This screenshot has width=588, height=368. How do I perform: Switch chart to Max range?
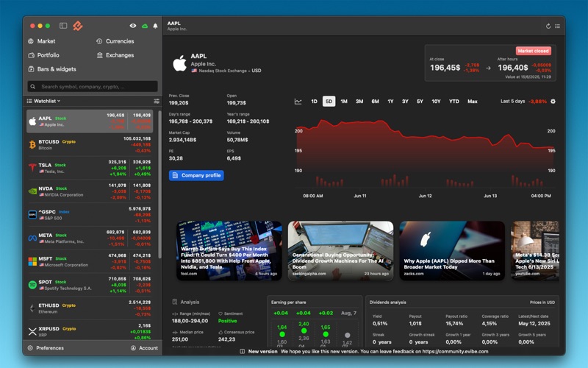point(472,102)
